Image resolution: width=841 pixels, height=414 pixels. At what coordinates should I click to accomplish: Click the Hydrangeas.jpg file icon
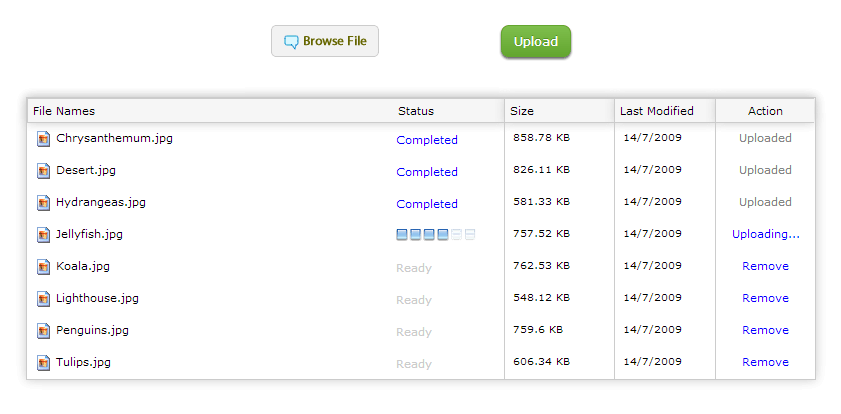click(x=43, y=203)
